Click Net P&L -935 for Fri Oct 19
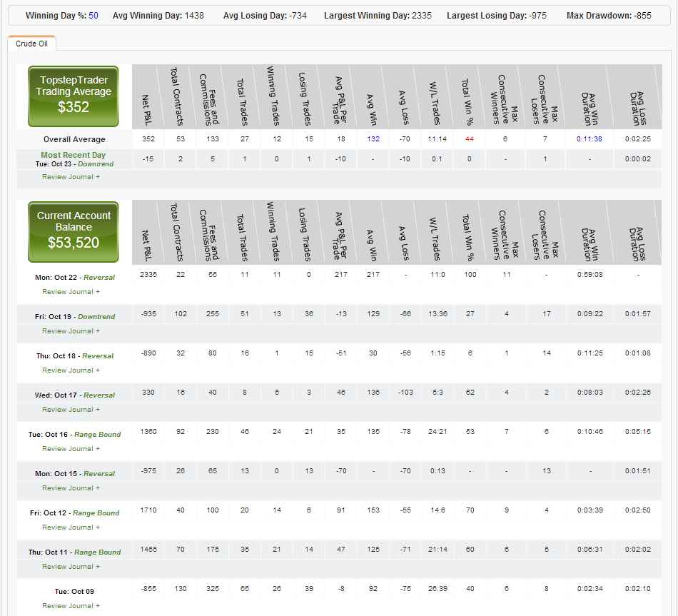Image resolution: width=678 pixels, height=616 pixels. 148,314
